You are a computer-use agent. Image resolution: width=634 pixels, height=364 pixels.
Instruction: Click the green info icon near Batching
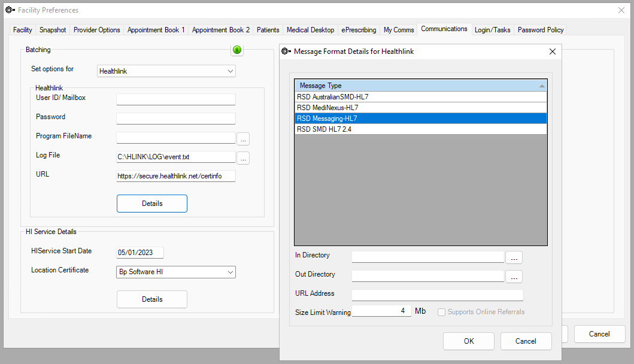pos(237,50)
